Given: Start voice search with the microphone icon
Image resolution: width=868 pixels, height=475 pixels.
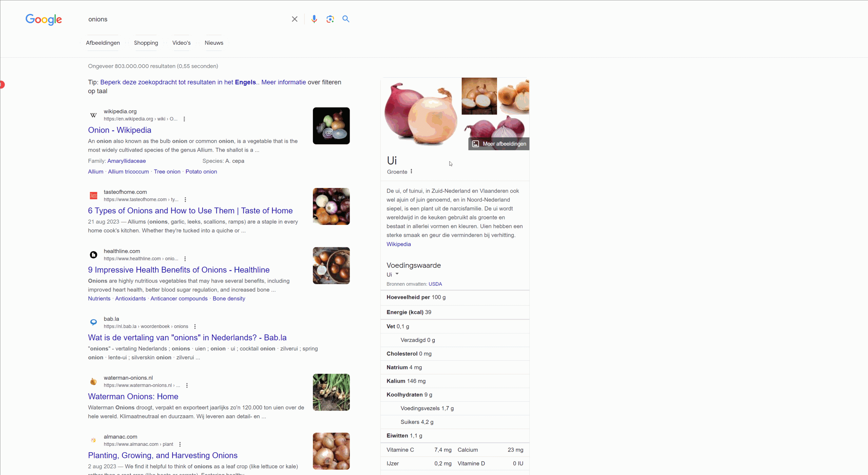Looking at the screenshot, I should tap(314, 19).
